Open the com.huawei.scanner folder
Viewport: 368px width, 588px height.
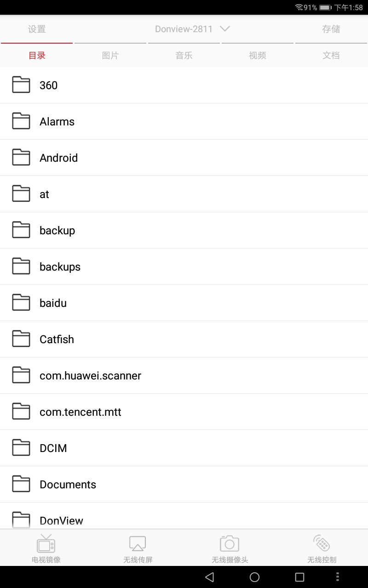pos(90,376)
